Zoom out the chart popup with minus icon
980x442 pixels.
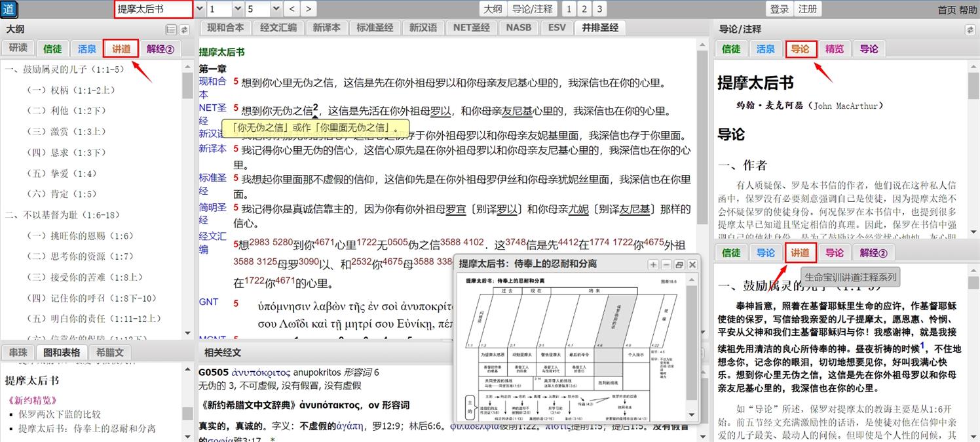(666, 264)
